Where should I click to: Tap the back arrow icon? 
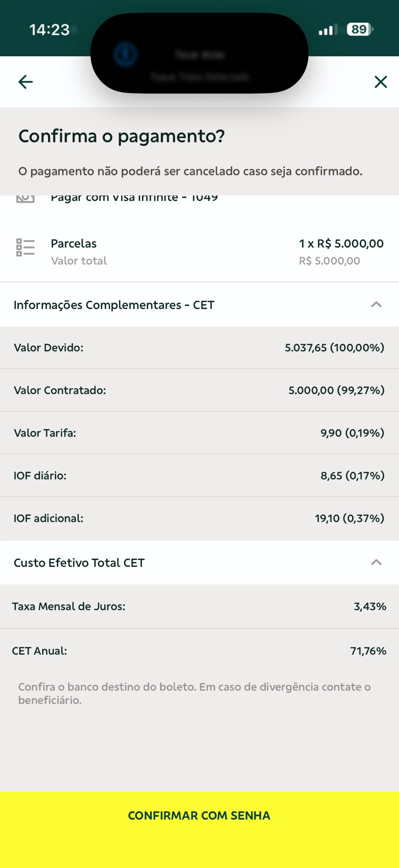25,82
